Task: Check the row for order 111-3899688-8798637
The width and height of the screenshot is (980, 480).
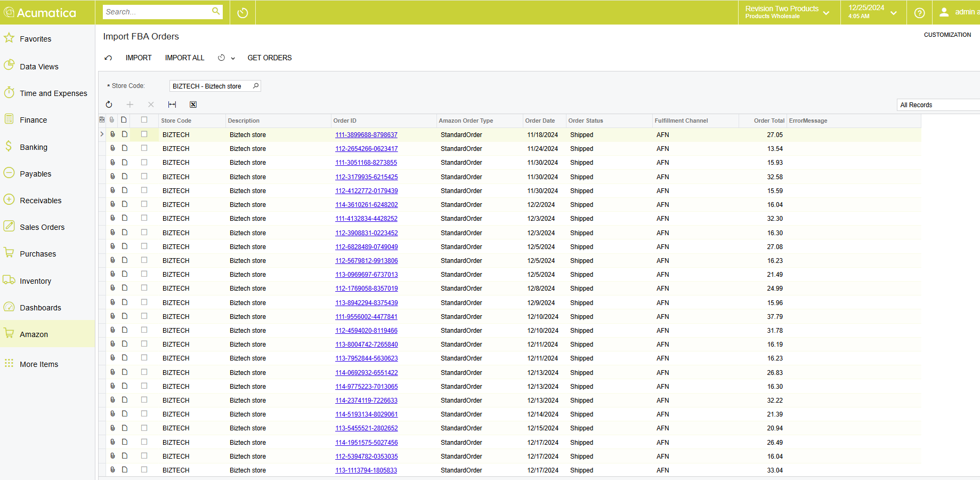Action: click(x=144, y=134)
